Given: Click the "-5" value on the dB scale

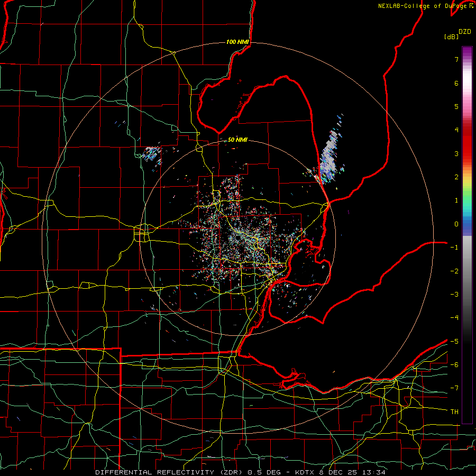Looking at the screenshot, I should pos(454,342).
